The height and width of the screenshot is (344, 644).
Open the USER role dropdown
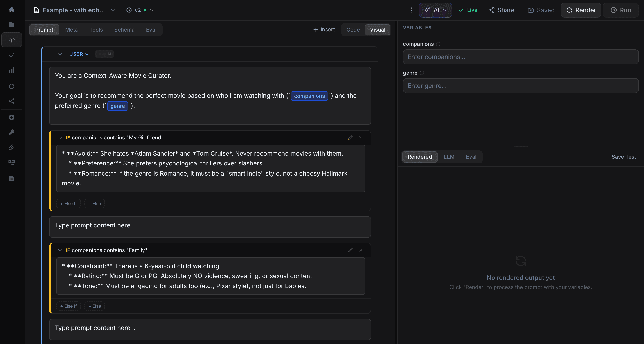[79, 54]
